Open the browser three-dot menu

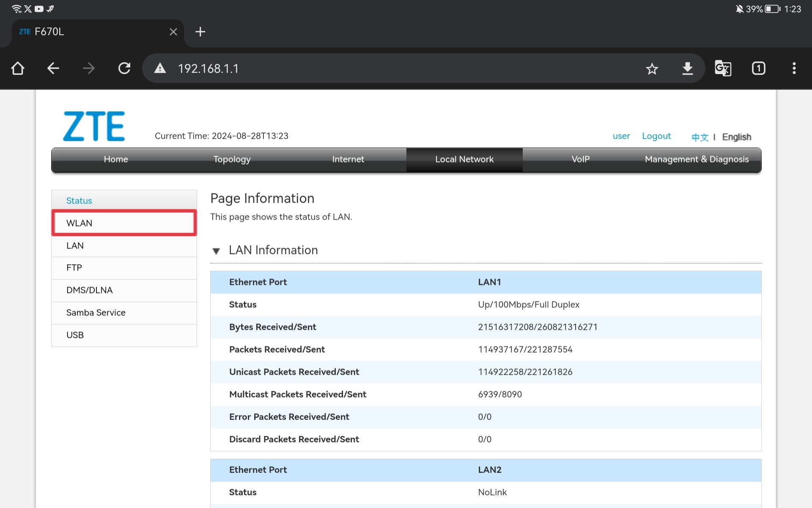[x=794, y=68]
